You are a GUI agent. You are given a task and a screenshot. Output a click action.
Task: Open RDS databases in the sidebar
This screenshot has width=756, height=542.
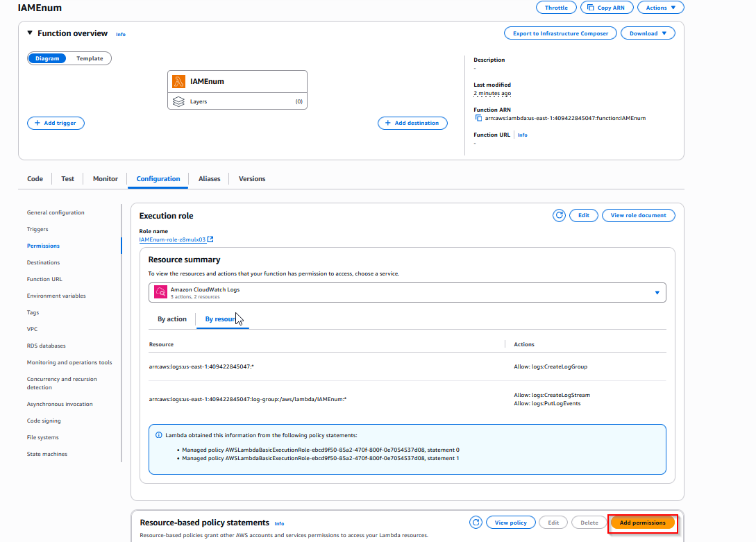point(47,346)
